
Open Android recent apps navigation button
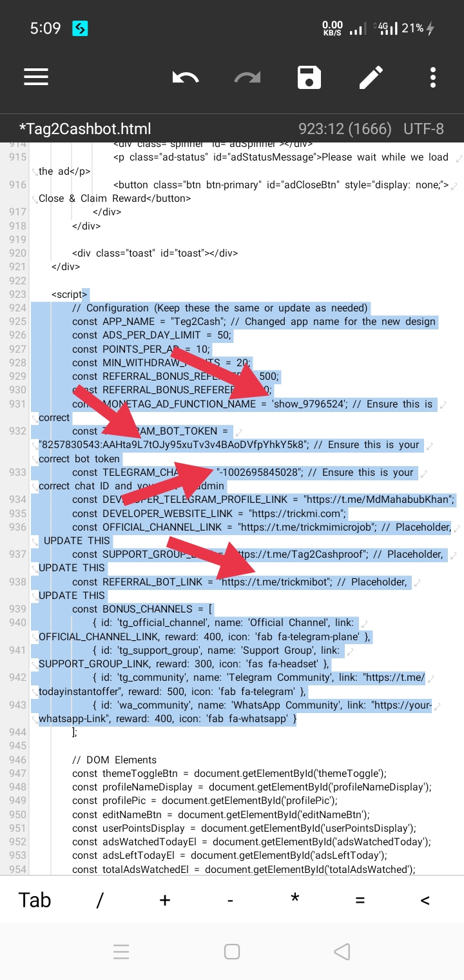pos(121,952)
